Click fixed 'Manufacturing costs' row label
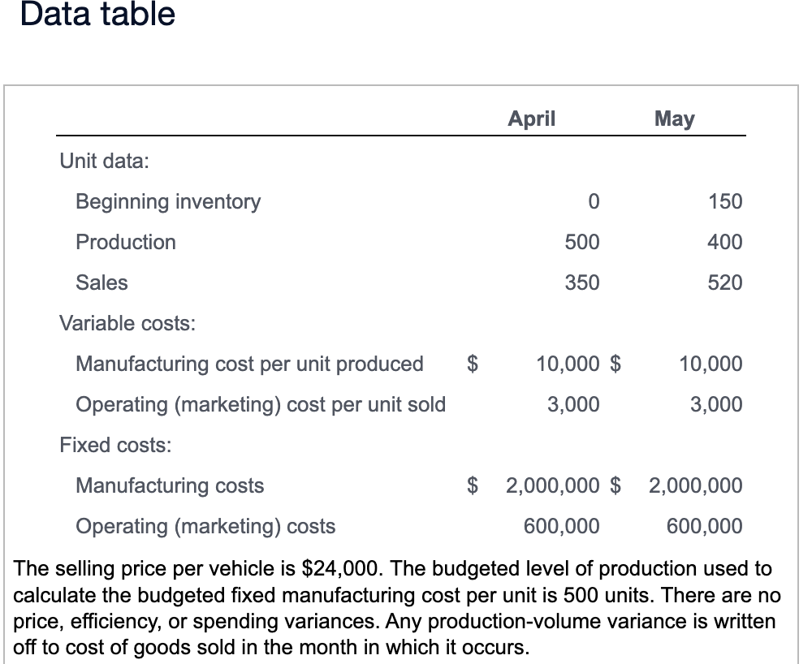Viewport: 812px width, 664px height. [170, 485]
